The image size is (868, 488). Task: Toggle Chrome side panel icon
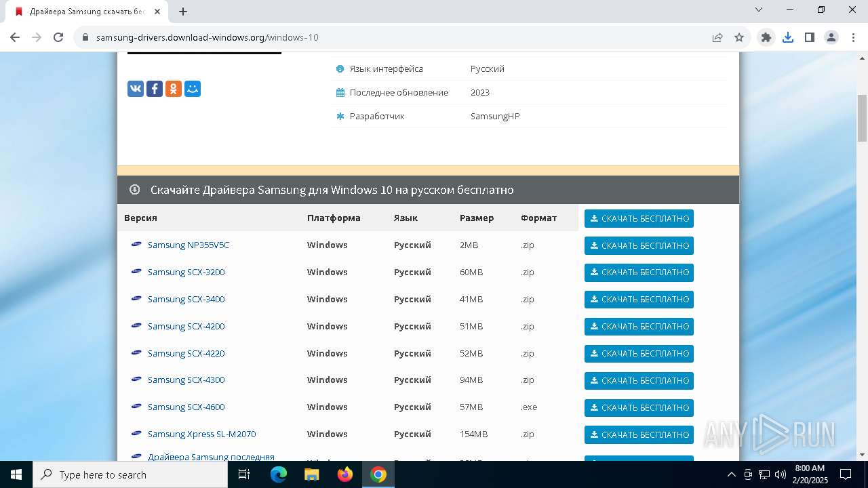click(x=810, y=37)
